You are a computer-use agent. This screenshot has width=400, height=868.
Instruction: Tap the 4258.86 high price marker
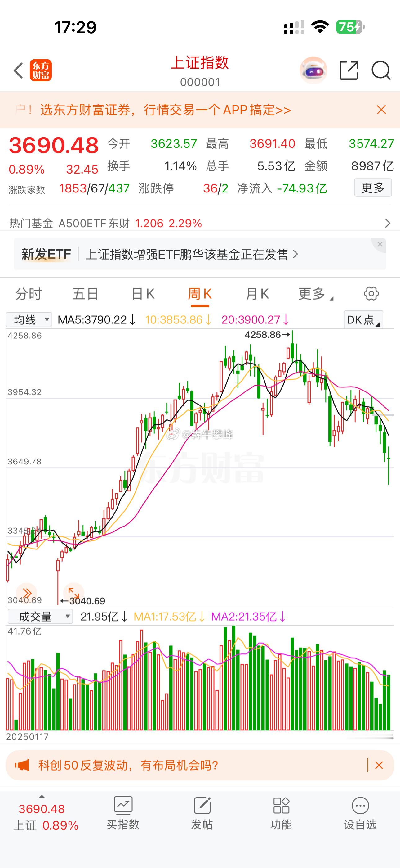pyautogui.click(x=267, y=335)
